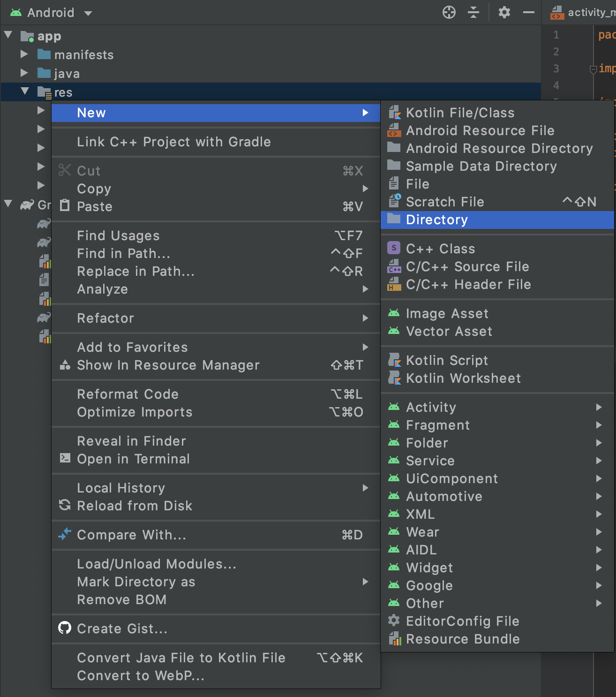Choose C/C++ Header File
This screenshot has height=697, width=616.
point(497,285)
